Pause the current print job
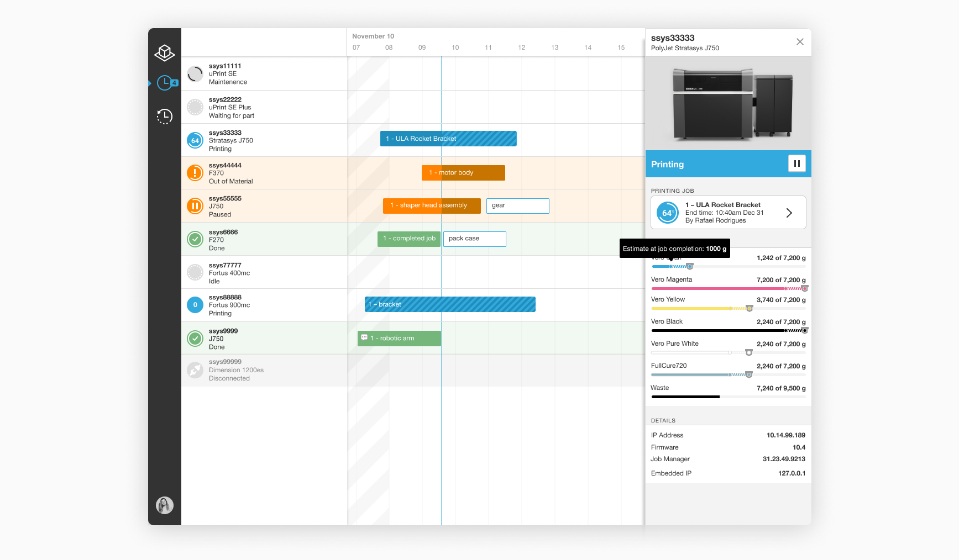 click(x=797, y=163)
